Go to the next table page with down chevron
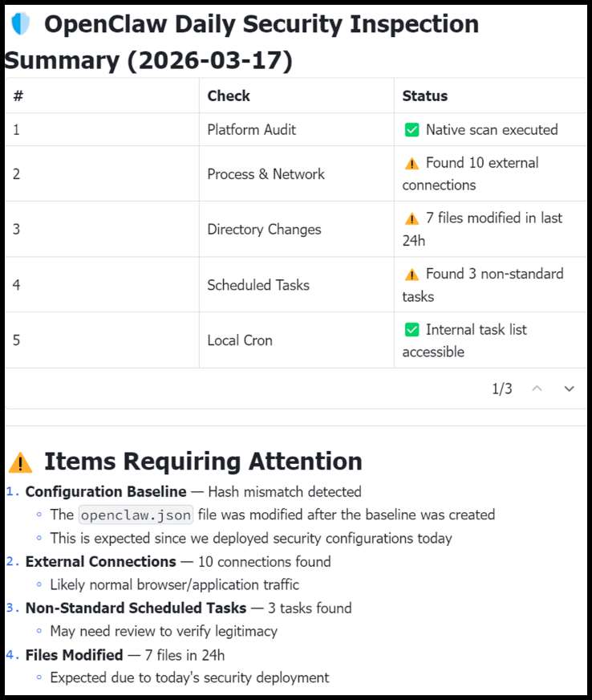The image size is (592, 700). 570,389
